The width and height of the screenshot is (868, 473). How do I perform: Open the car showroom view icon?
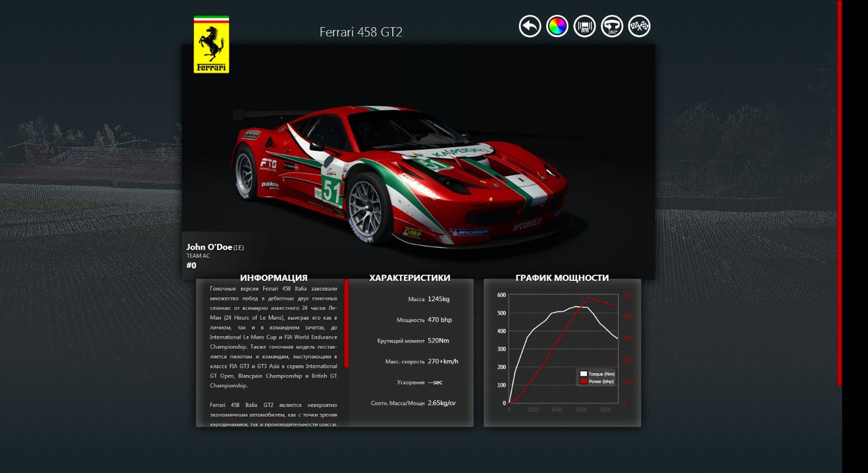tap(584, 26)
